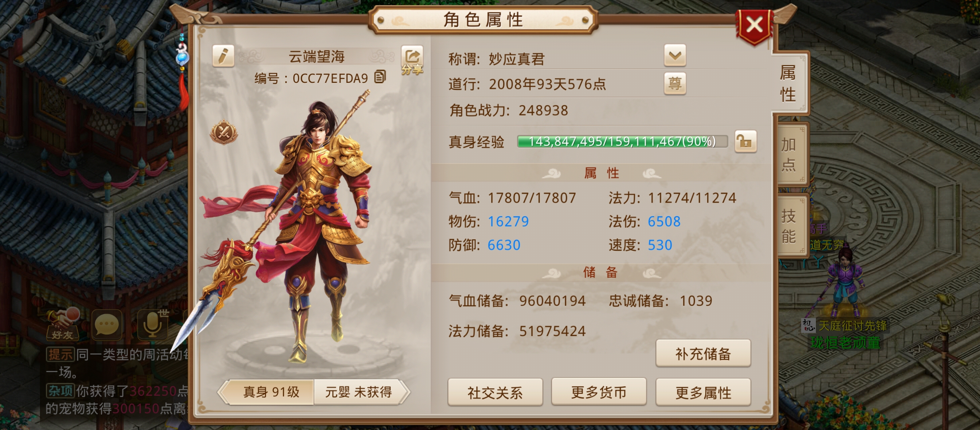Image resolution: width=980 pixels, height=430 pixels.
Task: Switch to 真身 91级 view
Action: pyautogui.click(x=271, y=392)
